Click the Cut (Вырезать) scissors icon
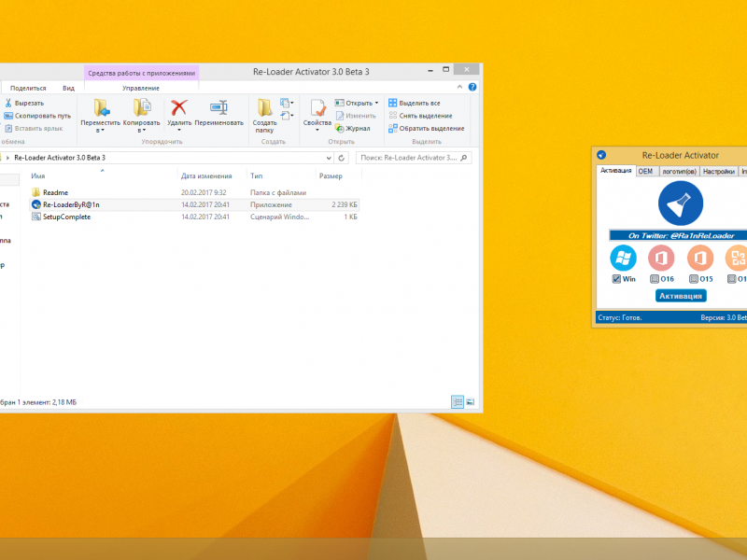This screenshot has width=747, height=560. pyautogui.click(x=8, y=103)
